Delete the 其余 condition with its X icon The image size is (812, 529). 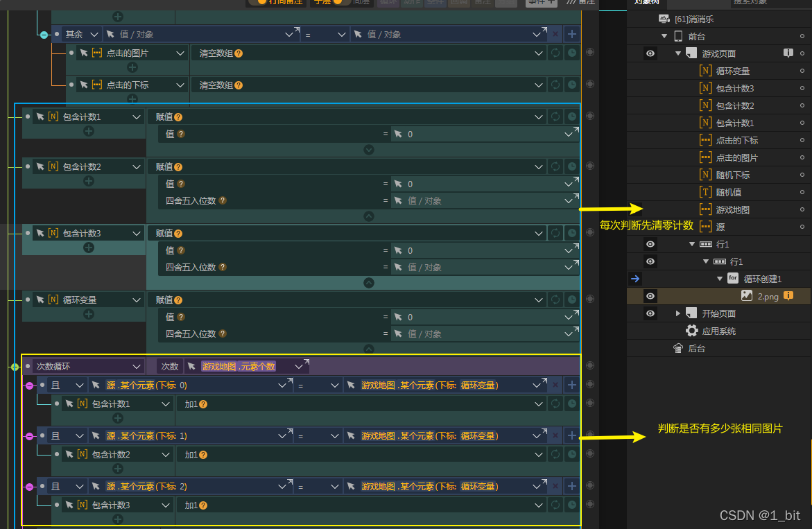click(555, 34)
